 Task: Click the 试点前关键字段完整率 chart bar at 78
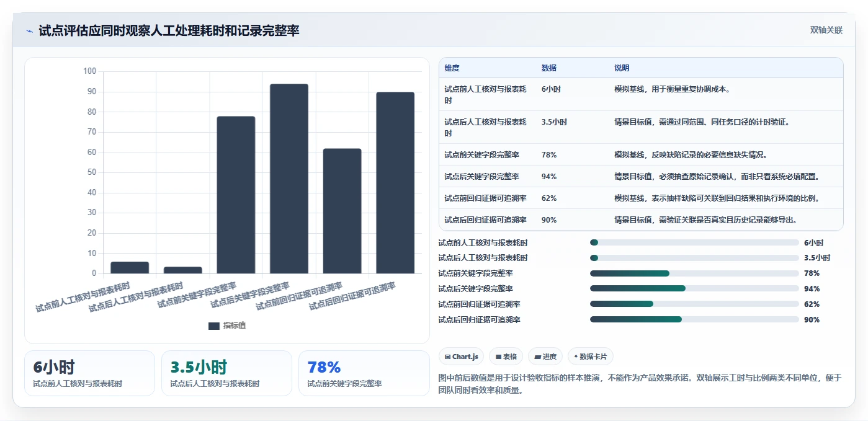(x=236, y=195)
